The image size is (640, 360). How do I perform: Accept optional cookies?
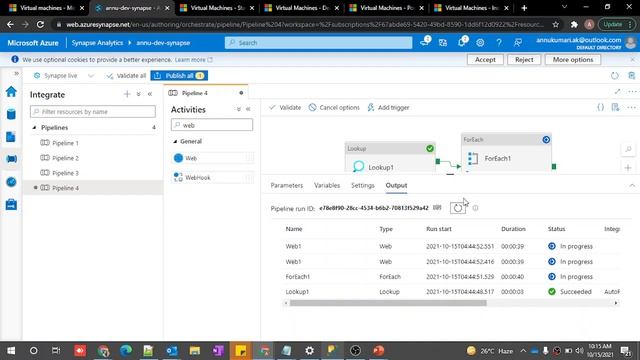click(x=485, y=60)
